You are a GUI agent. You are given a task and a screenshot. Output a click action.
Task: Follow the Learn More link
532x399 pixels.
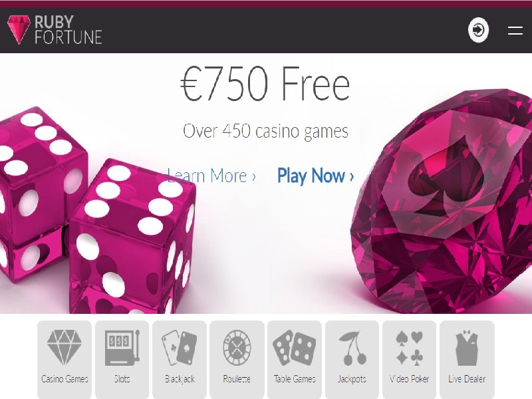pyautogui.click(x=211, y=176)
